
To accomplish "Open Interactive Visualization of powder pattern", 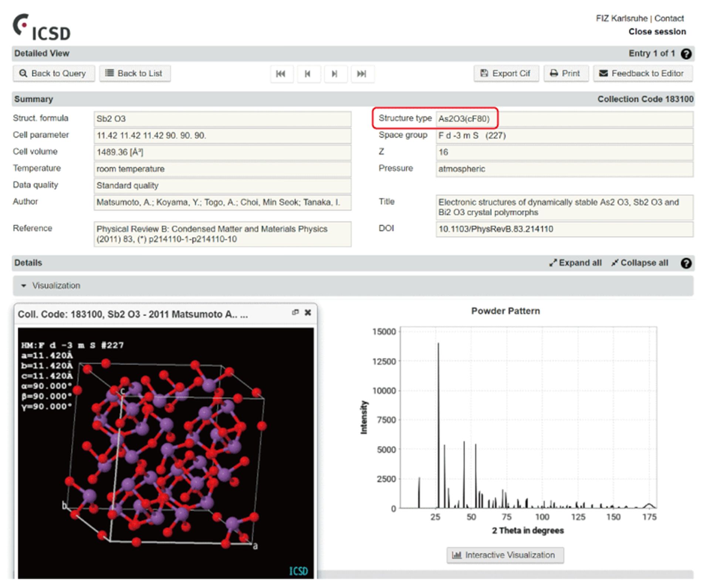I will click(505, 555).
